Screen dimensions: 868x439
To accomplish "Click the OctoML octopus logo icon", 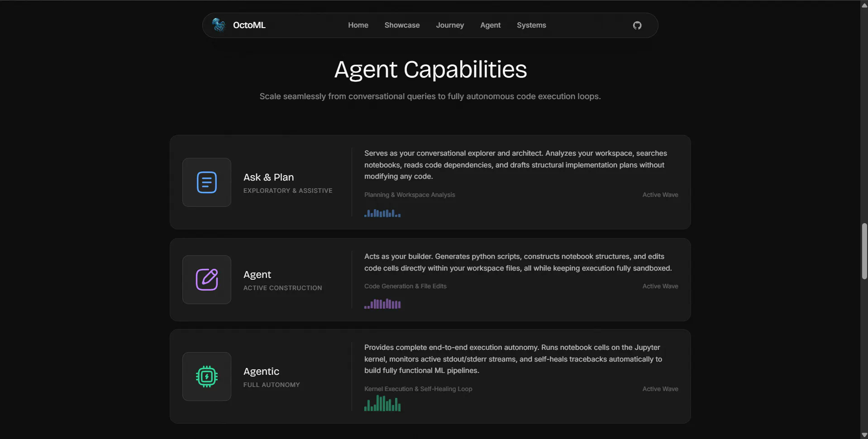I will pos(219,25).
